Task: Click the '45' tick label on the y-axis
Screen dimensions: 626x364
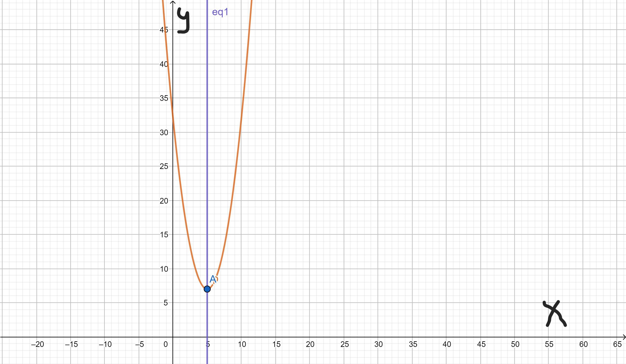Action: point(164,30)
